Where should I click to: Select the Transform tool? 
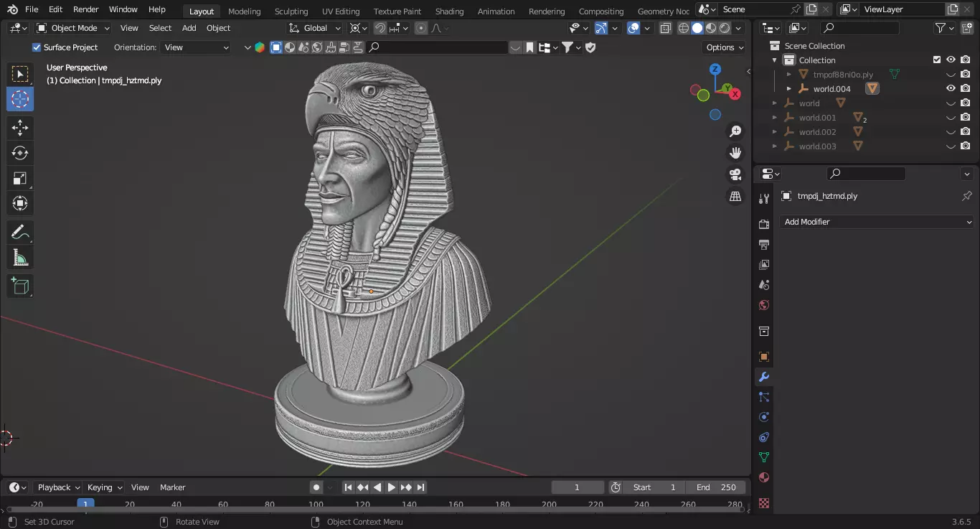click(x=20, y=204)
